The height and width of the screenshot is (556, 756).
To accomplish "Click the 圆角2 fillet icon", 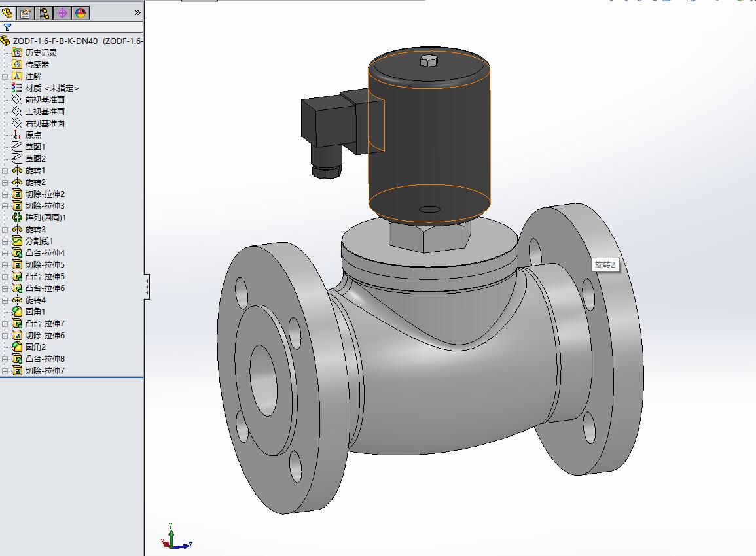I will pos(17,347).
